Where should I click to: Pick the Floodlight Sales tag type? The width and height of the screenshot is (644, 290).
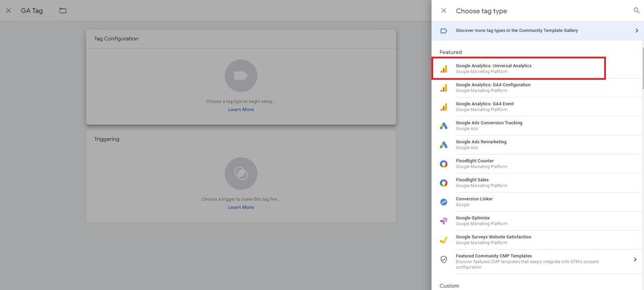537,183
